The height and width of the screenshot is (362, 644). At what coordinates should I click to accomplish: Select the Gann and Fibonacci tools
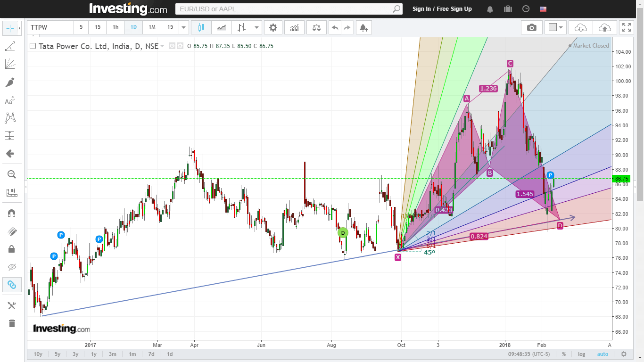[10, 64]
